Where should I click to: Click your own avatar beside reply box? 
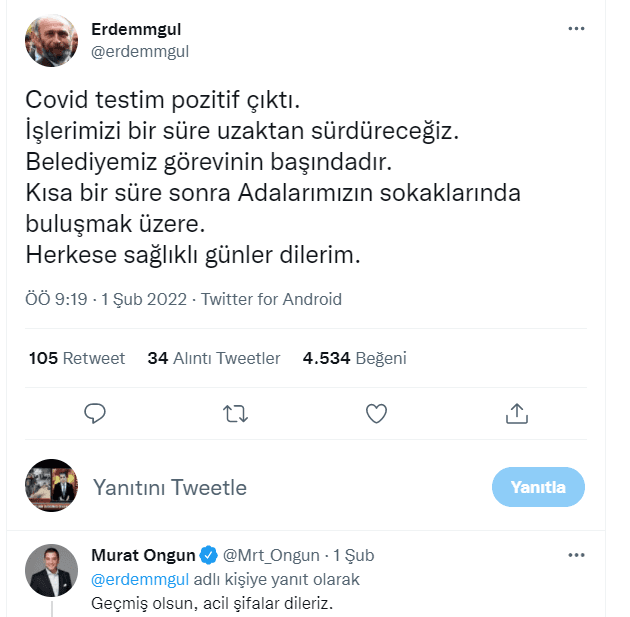(x=51, y=487)
